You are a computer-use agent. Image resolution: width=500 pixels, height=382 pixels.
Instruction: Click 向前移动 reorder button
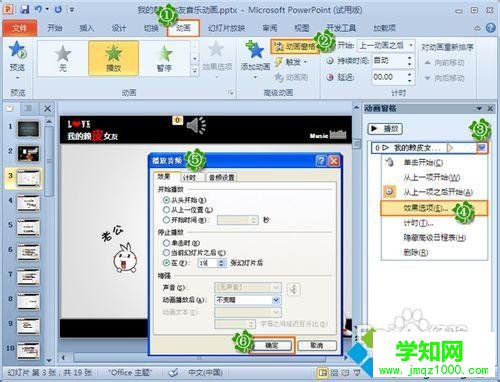pyautogui.click(x=444, y=62)
